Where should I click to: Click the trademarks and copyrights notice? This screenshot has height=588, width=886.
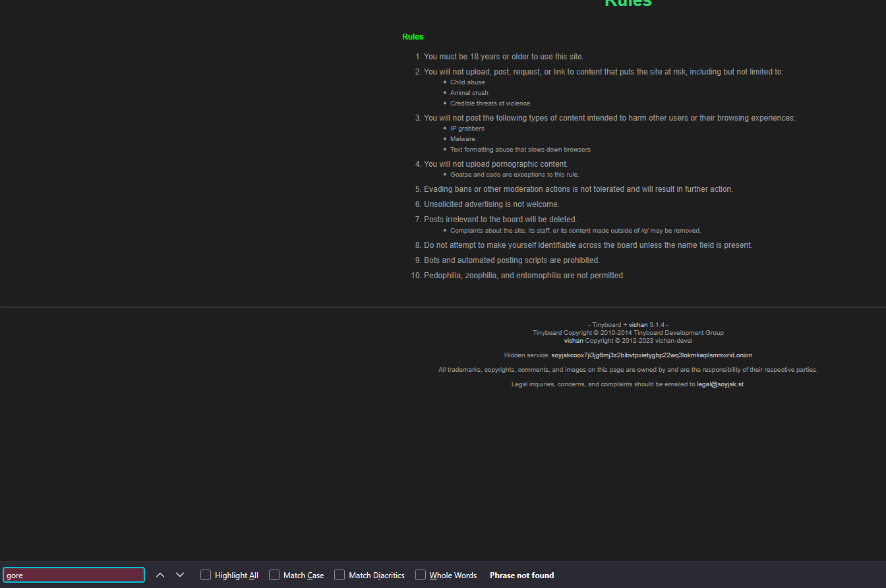[x=628, y=370]
